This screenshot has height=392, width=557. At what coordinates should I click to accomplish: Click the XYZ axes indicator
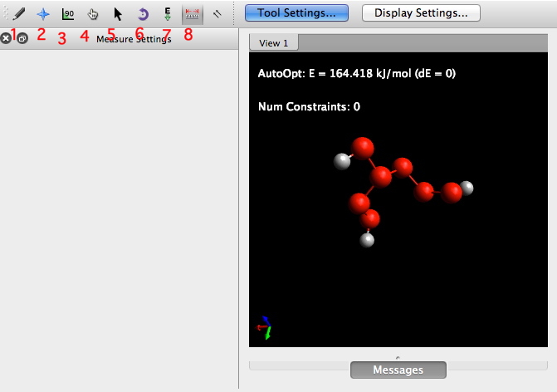coord(264,327)
